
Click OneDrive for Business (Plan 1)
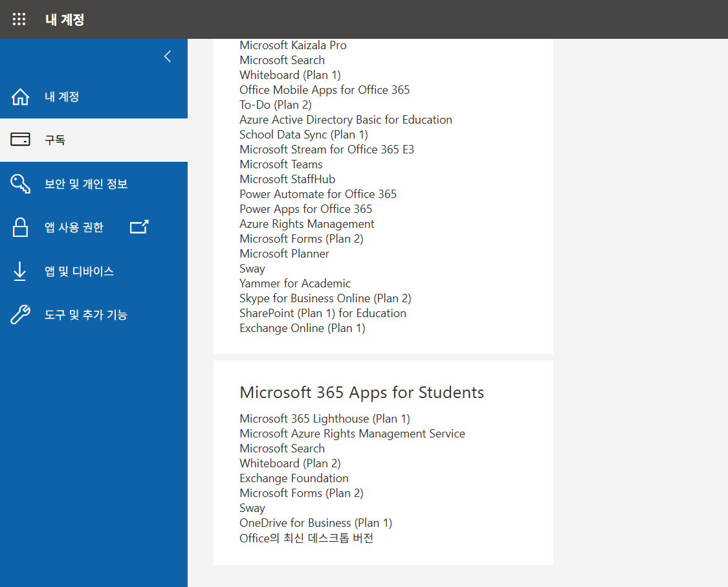[316, 522]
